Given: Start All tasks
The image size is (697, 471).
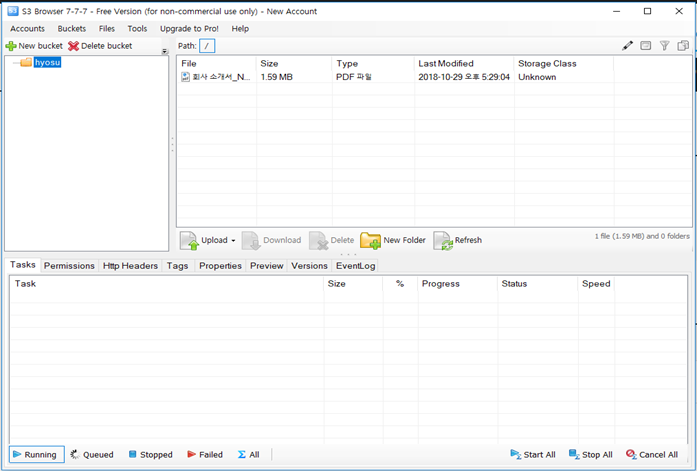Looking at the screenshot, I should pyautogui.click(x=532, y=454).
